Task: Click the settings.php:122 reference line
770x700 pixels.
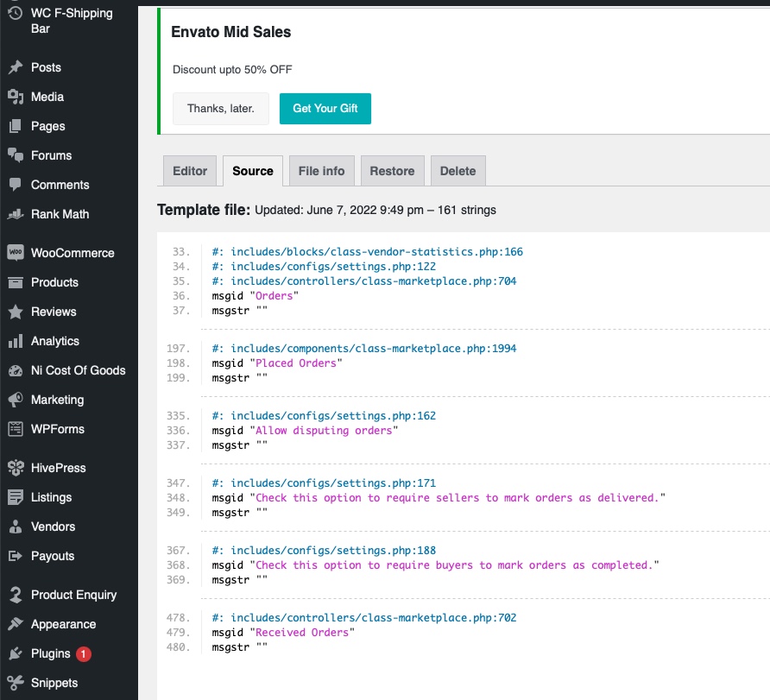Action: tap(324, 267)
